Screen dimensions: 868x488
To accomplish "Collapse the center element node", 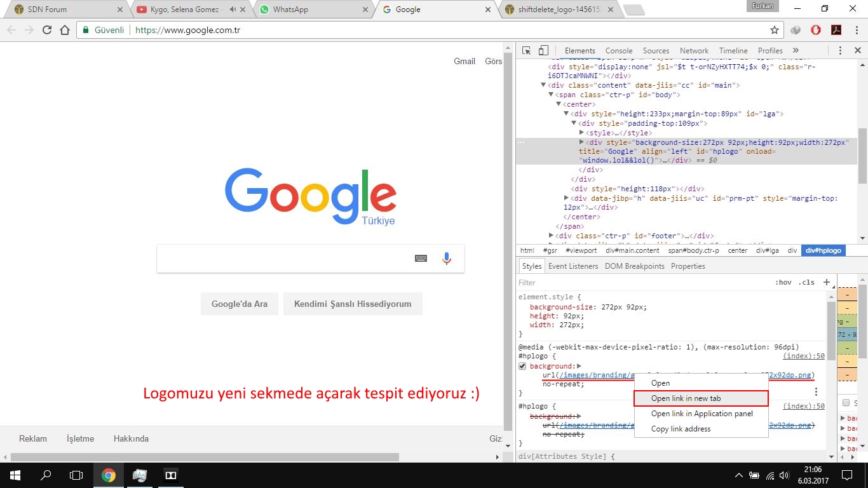I will point(559,104).
